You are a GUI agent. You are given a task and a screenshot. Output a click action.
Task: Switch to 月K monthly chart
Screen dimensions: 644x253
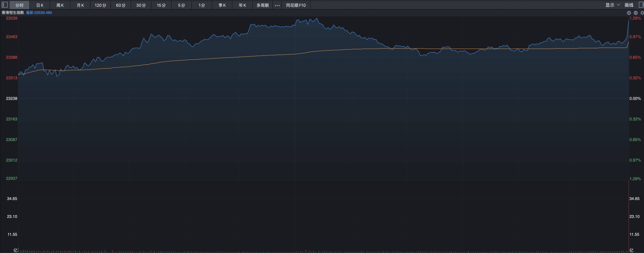pyautogui.click(x=80, y=5)
